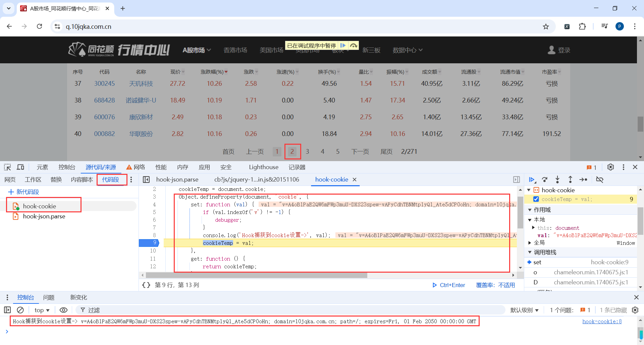Create a live expression with eye icon
Viewport: 644px width, 345px height.
[63, 310]
